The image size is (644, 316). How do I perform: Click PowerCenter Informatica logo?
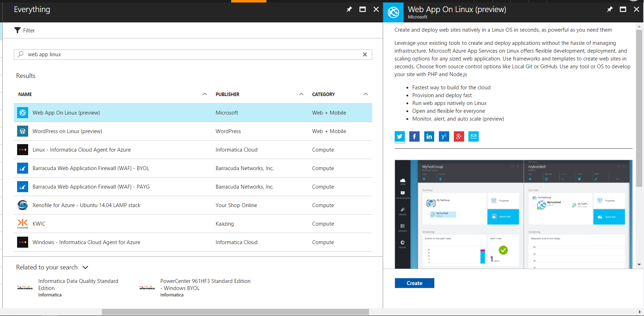click(x=147, y=288)
